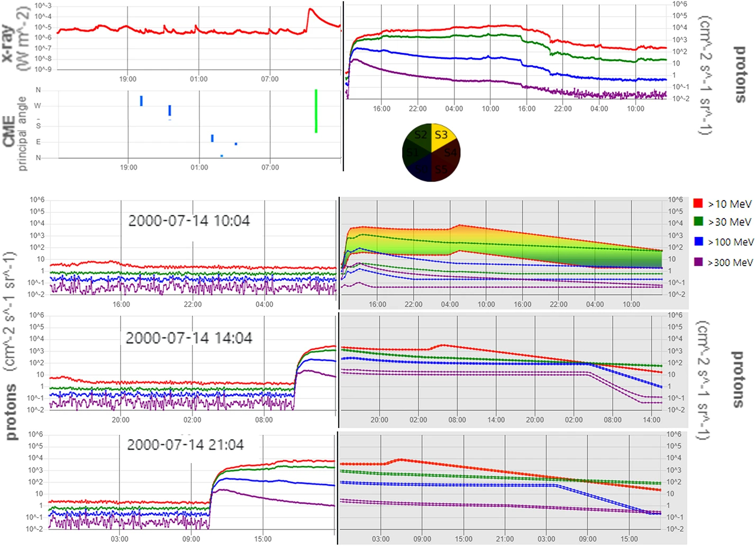Click the "protons" title beside the top right plot
The image size is (756, 546).
tap(740, 74)
